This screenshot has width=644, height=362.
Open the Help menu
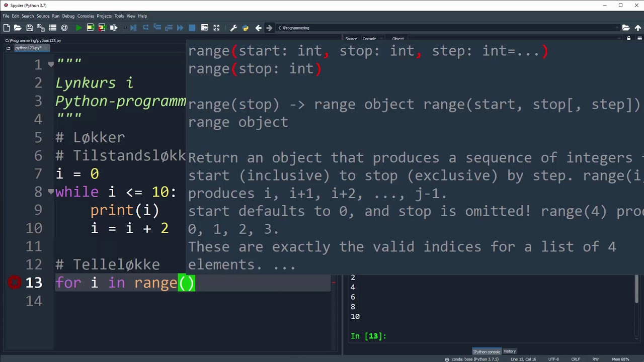(x=142, y=16)
